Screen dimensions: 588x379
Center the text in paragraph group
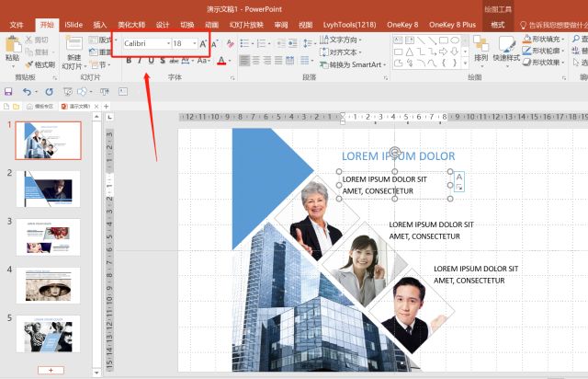click(x=255, y=60)
